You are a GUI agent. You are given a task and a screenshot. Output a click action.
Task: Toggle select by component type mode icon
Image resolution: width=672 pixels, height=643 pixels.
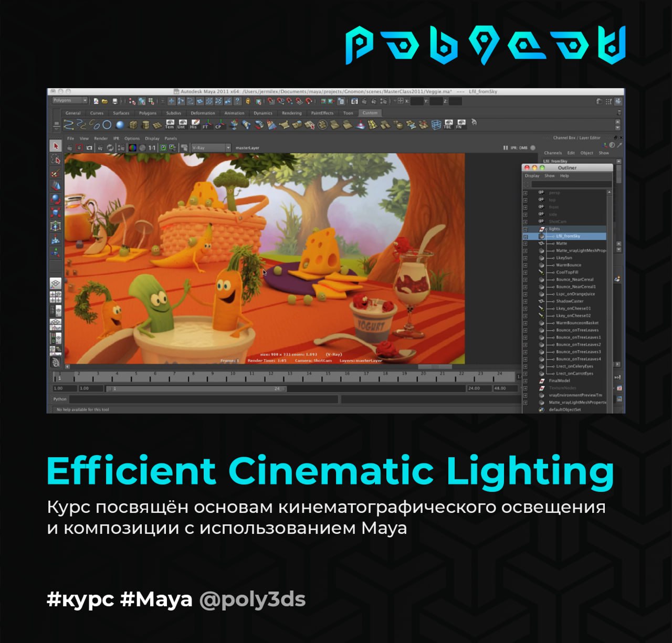click(151, 101)
